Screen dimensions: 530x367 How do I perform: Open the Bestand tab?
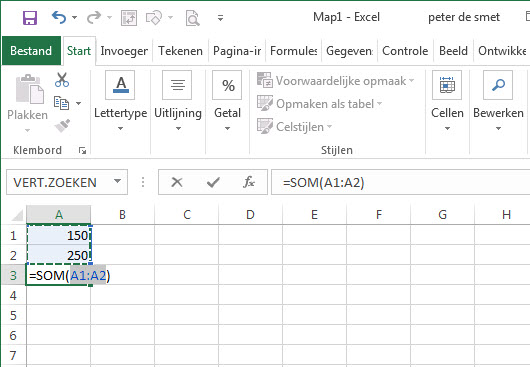[x=31, y=51]
